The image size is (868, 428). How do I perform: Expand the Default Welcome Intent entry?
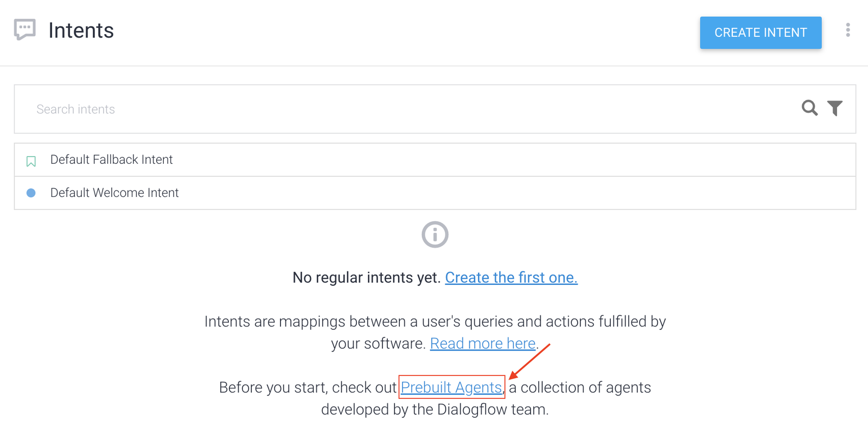(x=114, y=193)
